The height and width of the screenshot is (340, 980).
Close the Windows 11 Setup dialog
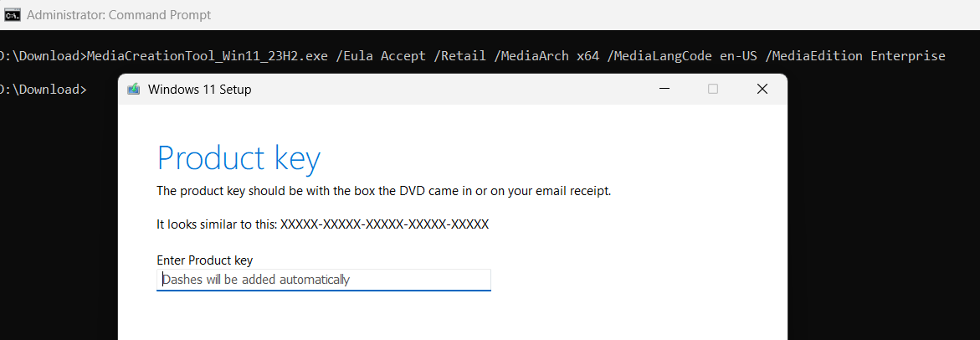[x=762, y=90]
